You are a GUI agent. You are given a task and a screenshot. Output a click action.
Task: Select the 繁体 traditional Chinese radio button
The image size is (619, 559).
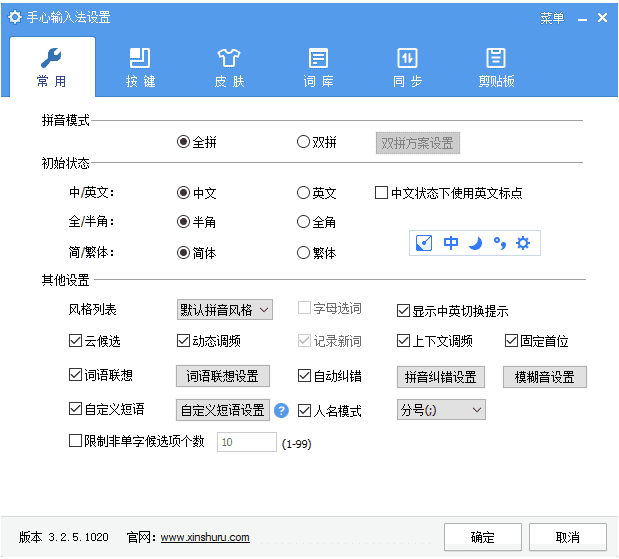pos(303,253)
